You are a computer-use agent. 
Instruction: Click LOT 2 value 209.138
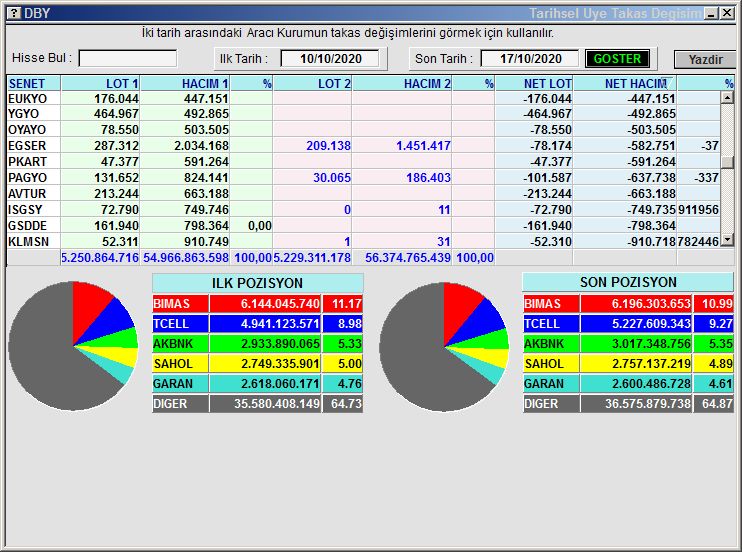tap(328, 145)
